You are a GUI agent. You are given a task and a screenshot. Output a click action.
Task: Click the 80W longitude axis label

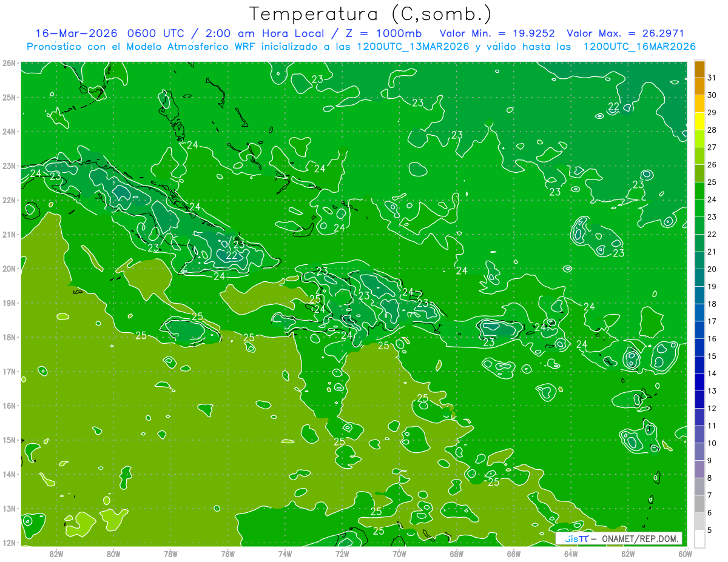(113, 553)
